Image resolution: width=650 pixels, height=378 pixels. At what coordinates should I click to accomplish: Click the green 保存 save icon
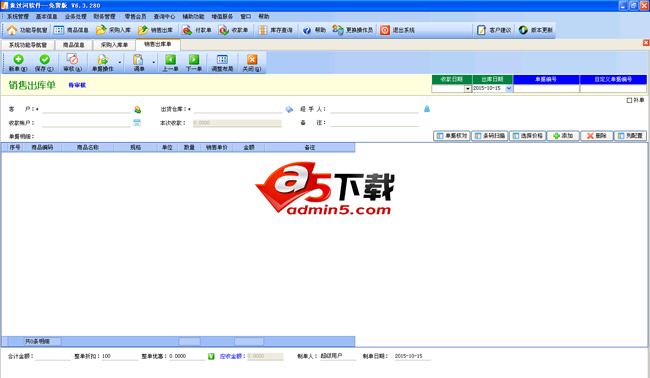point(44,59)
